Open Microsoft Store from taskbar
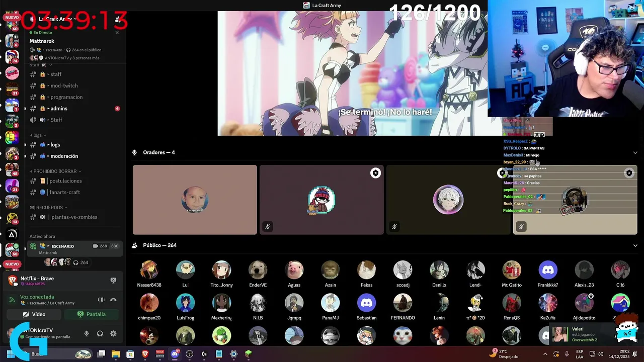 click(130, 354)
